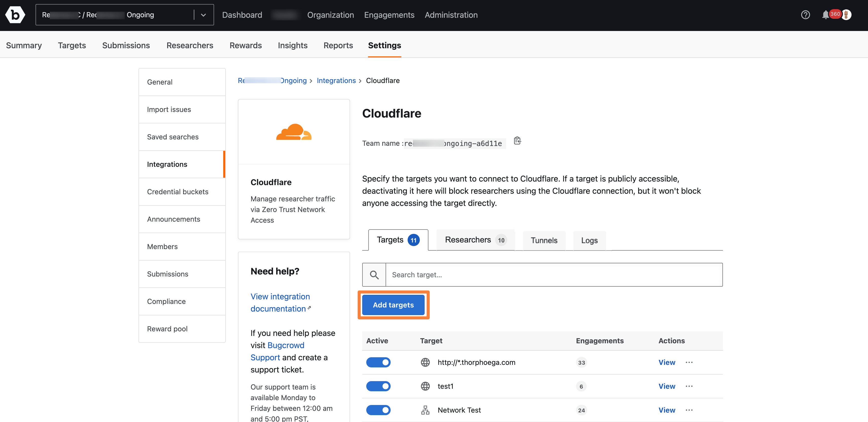
Task: Click the 6 engagements badge for test1
Action: pyautogui.click(x=581, y=387)
